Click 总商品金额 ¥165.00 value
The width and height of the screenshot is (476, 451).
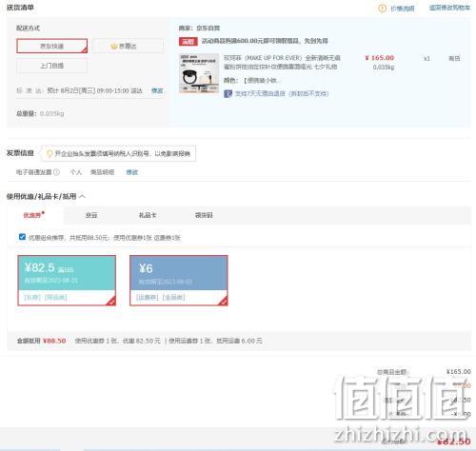459,371
